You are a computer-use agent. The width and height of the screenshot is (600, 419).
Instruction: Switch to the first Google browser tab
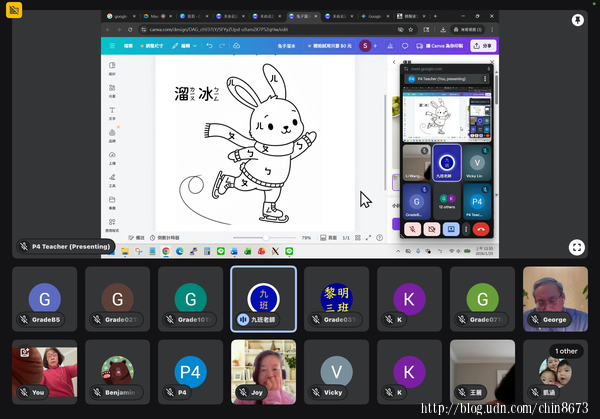pyautogui.click(x=120, y=17)
